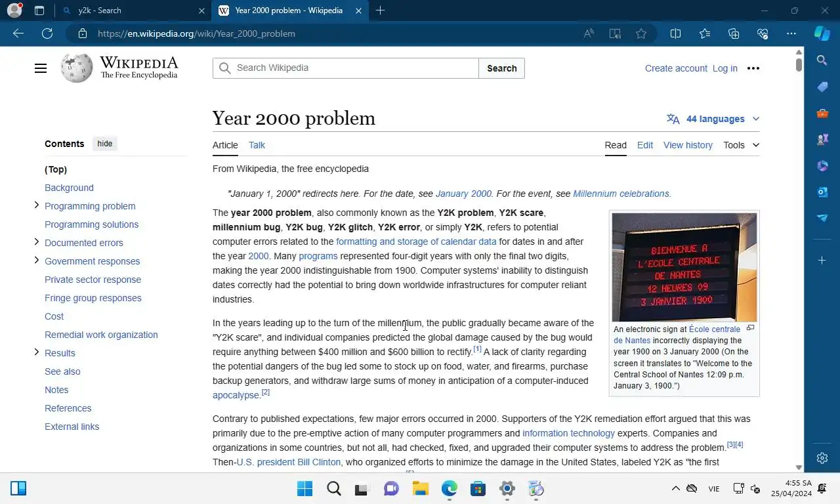
Task: Add page to favorites with the star icon
Action: (641, 33)
